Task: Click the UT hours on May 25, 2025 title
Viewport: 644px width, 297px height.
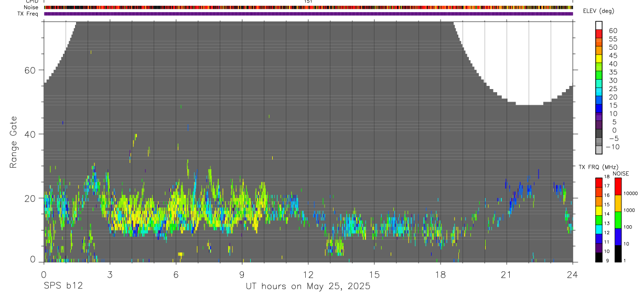Action: (x=308, y=287)
